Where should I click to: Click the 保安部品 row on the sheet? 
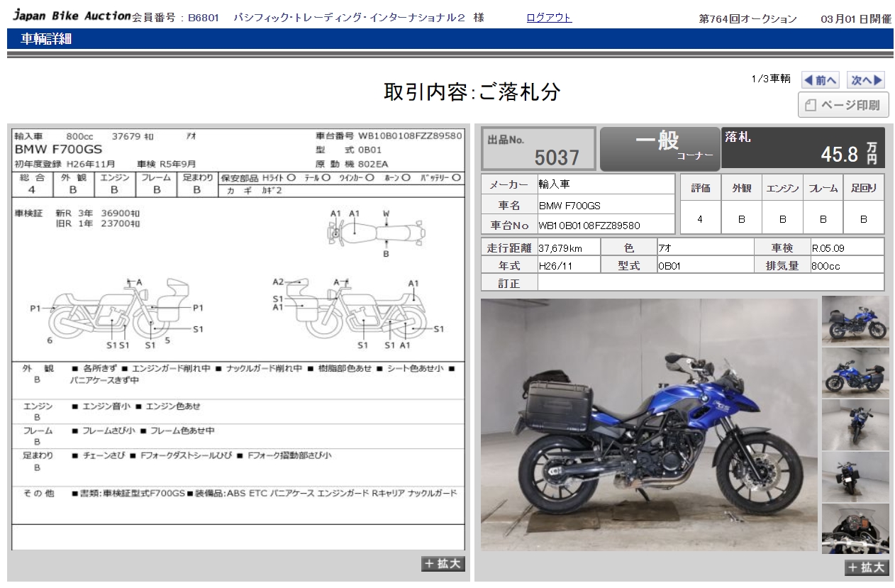click(x=340, y=177)
